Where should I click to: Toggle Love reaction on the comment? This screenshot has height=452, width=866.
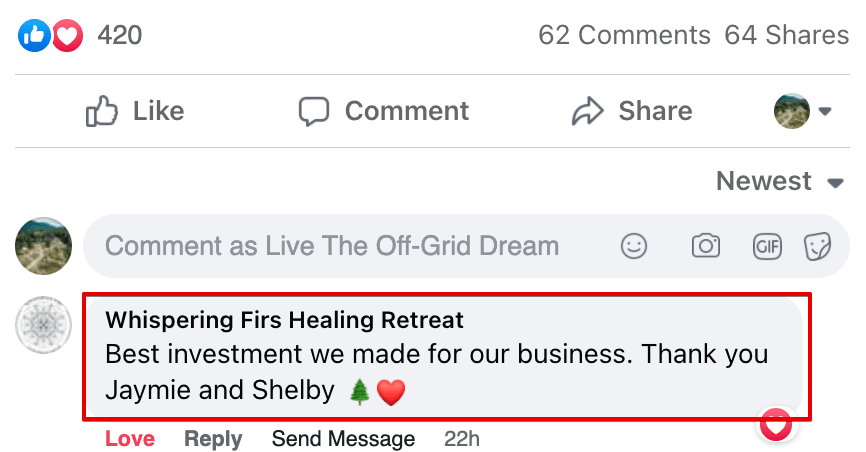[x=130, y=439]
